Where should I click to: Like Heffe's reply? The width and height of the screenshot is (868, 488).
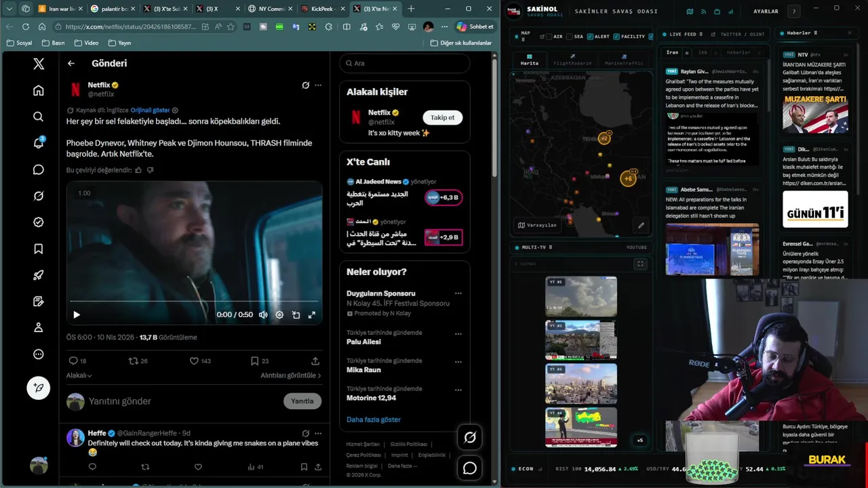pyautogui.click(x=198, y=467)
